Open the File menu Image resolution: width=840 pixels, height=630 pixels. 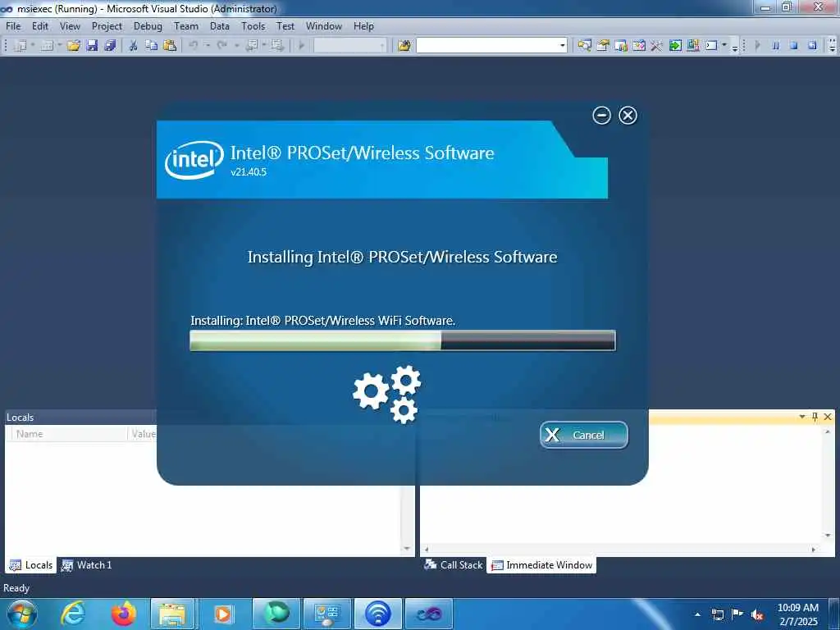coord(13,26)
